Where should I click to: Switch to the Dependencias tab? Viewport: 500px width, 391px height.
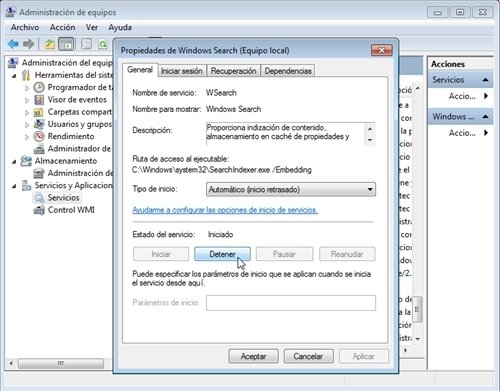tap(288, 71)
